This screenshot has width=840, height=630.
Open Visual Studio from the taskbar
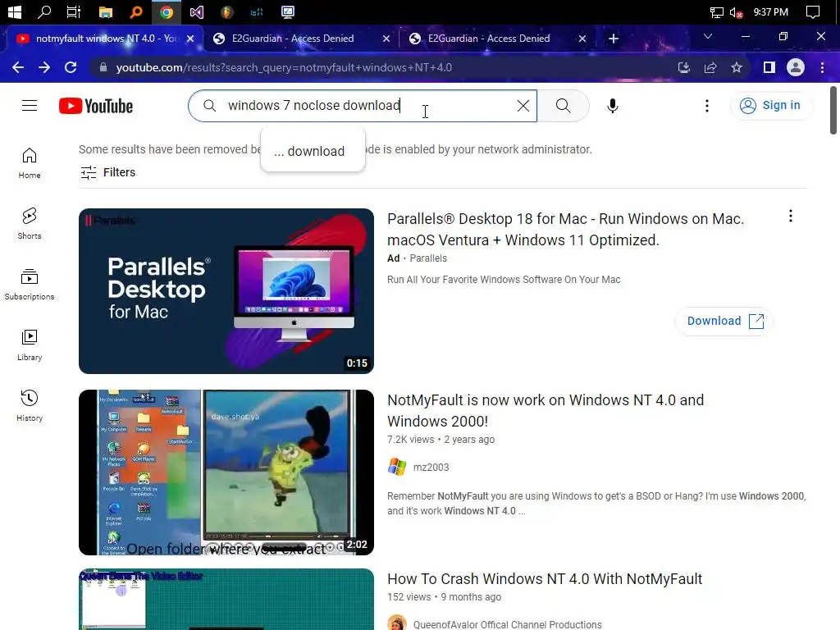coord(197,11)
